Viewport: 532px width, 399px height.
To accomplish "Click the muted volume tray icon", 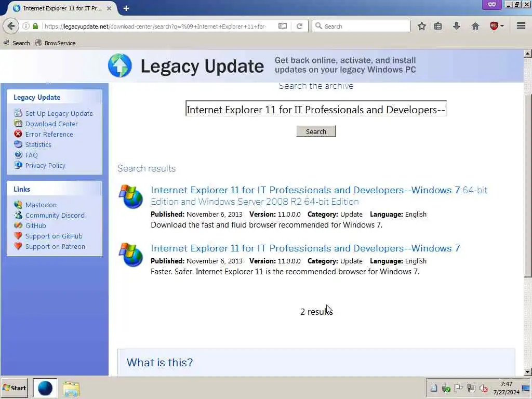I will pos(484,388).
